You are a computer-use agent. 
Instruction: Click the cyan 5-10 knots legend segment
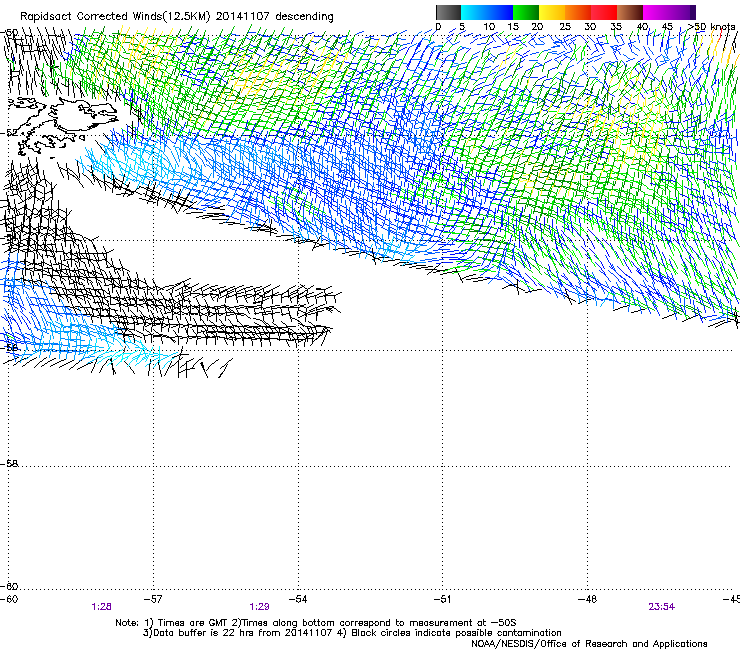point(474,12)
